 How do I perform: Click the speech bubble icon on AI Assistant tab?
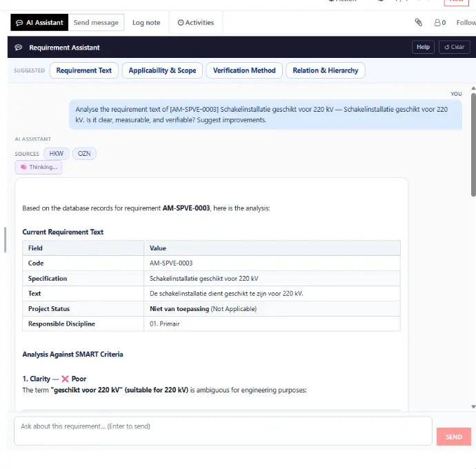(x=19, y=23)
